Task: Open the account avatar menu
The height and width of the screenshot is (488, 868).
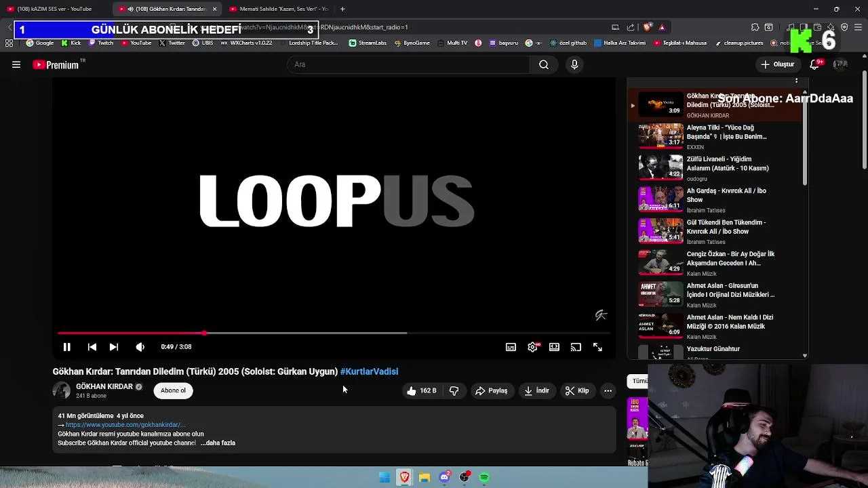Action: (840, 64)
